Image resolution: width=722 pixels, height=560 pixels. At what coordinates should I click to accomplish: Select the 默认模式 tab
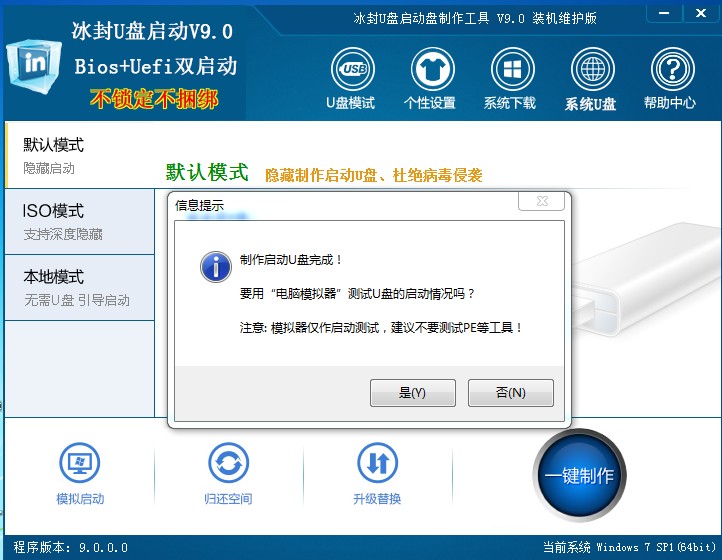[x=80, y=156]
